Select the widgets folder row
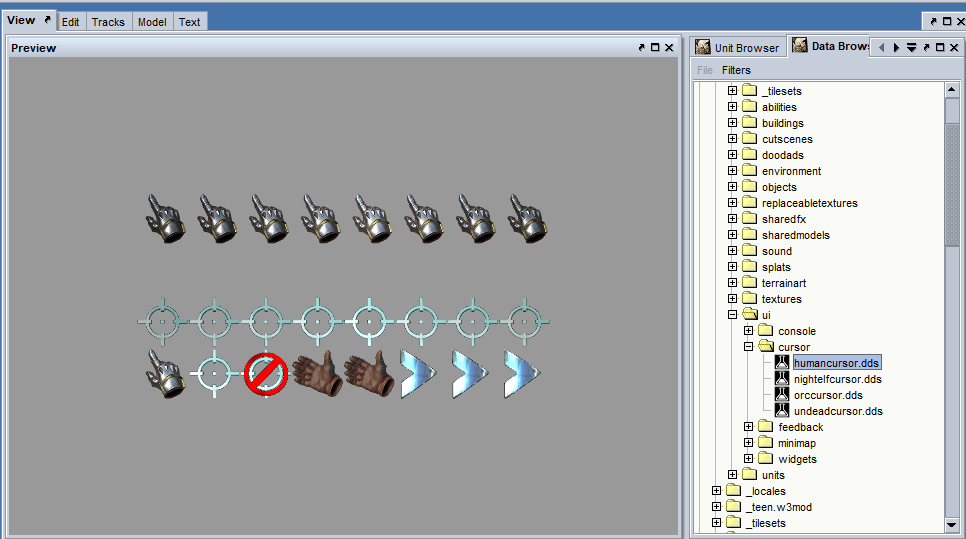The height and width of the screenshot is (539, 966). click(787, 459)
